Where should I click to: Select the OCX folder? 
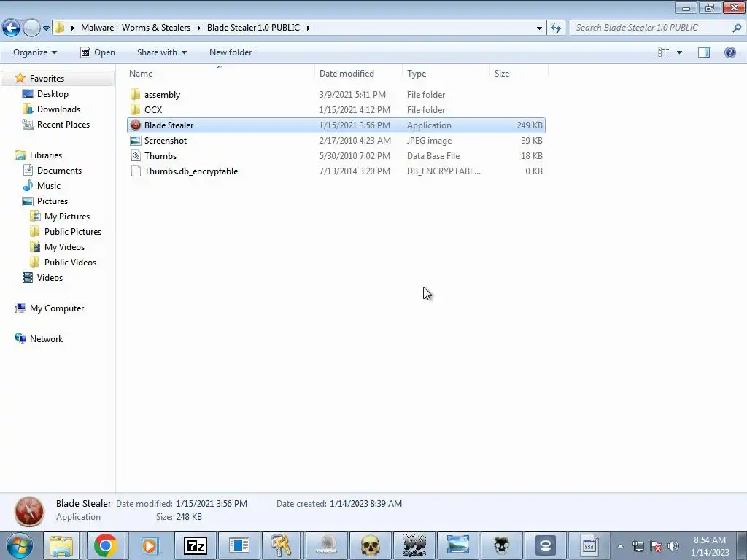[x=336, y=110]
